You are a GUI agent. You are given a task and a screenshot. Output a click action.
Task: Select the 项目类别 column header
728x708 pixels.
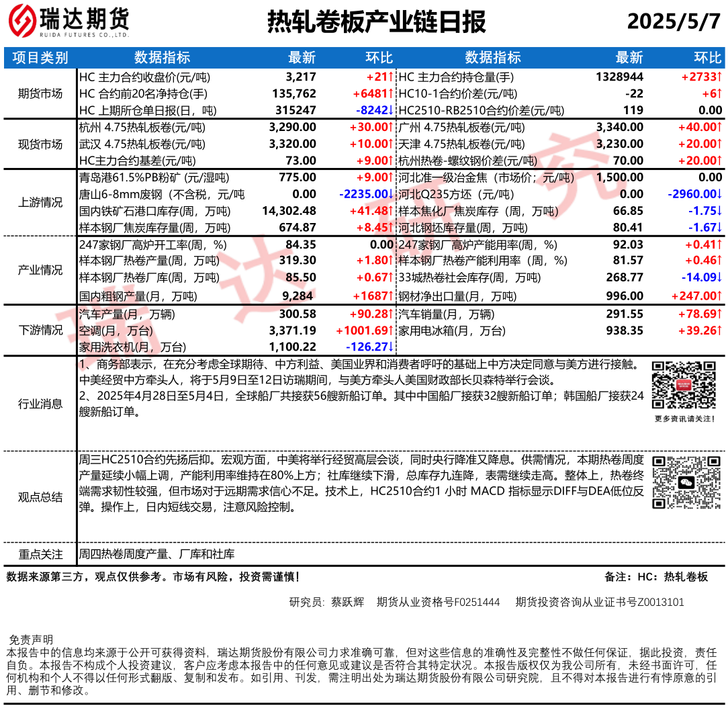point(40,58)
